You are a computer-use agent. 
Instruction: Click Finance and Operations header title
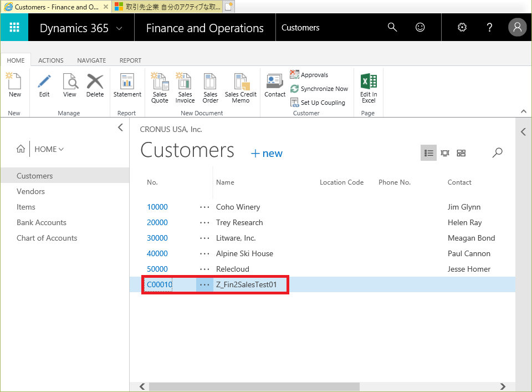coord(204,28)
